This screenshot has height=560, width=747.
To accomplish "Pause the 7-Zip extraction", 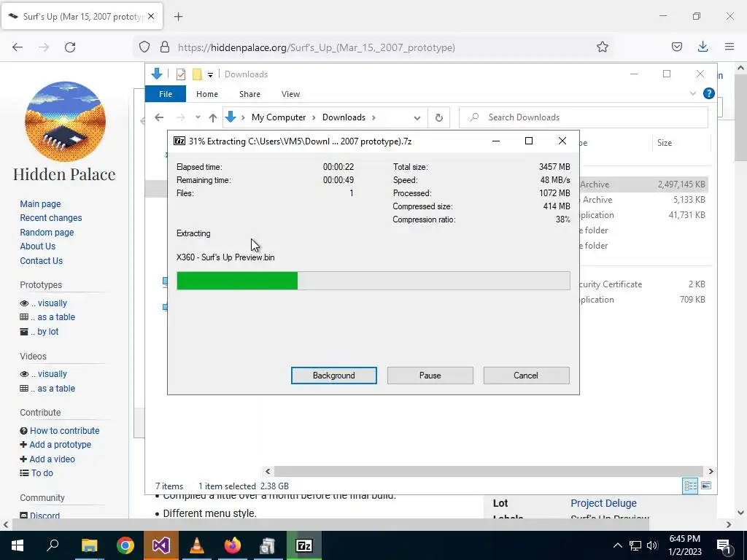I will pos(430,376).
